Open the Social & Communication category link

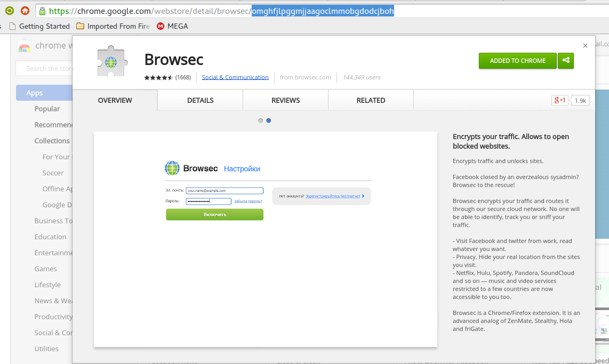pos(235,77)
